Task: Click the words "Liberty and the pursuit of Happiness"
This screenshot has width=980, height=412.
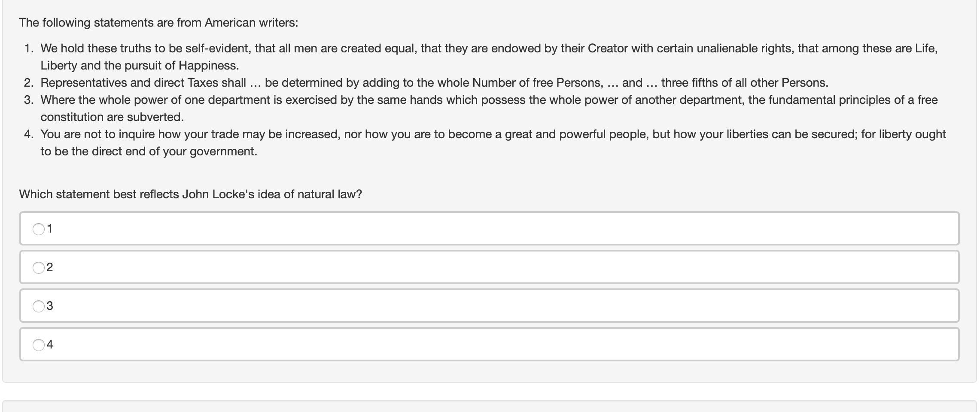Action: 140,66
